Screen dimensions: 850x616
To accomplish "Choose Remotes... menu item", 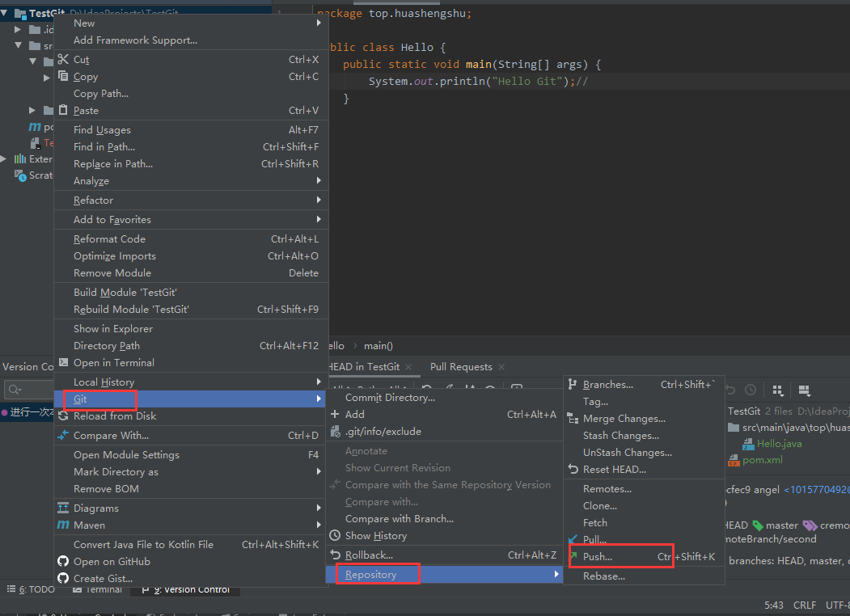I will pyautogui.click(x=644, y=489).
